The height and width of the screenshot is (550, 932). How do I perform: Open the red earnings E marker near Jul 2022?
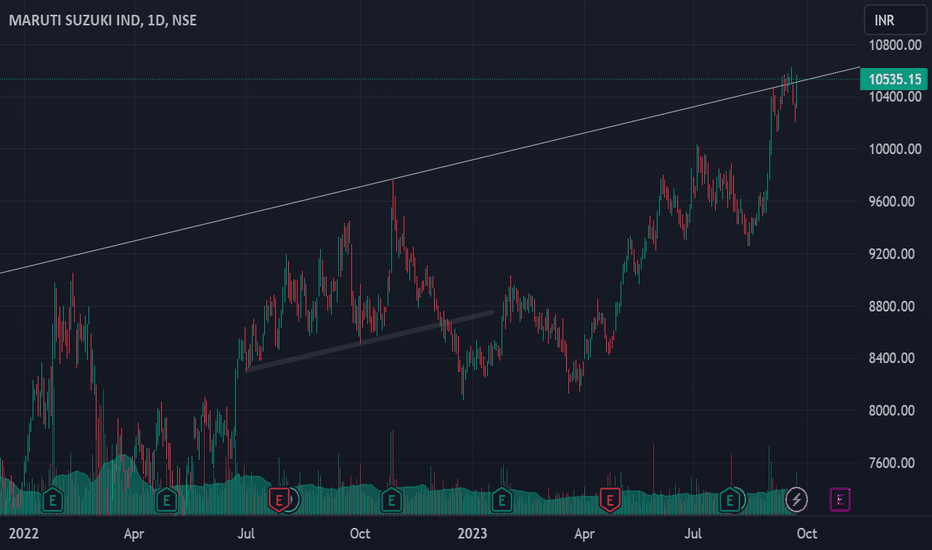[279, 500]
